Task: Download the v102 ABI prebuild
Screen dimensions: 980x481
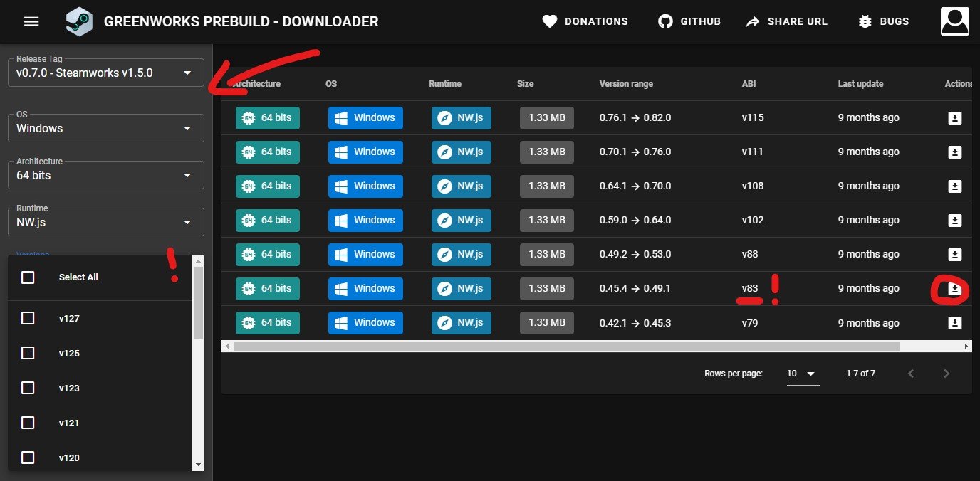Action: (x=955, y=221)
